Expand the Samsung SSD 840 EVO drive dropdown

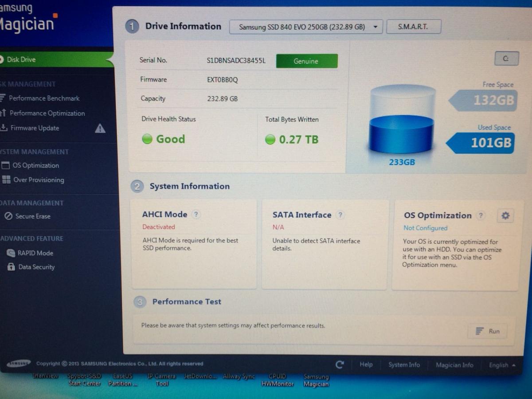click(306, 27)
